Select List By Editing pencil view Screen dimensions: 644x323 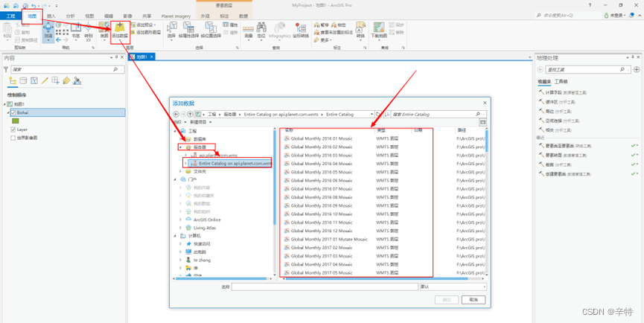pyautogui.click(x=45, y=80)
